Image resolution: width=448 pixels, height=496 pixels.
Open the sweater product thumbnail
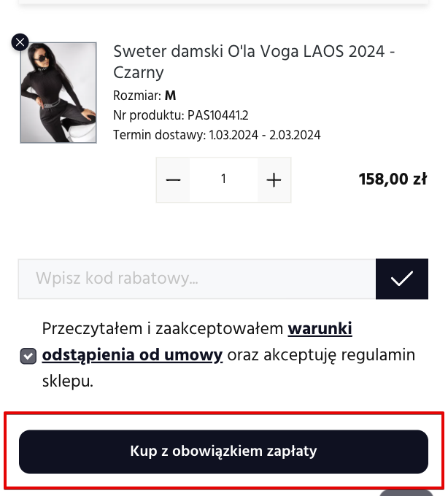58,93
